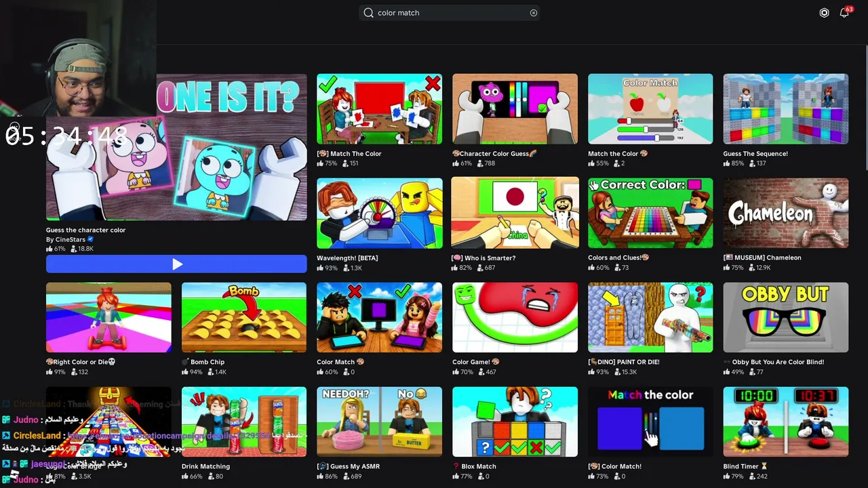Click the 94% rating under Bomb Chip
Screen dimensions: 868x488
[192, 371]
